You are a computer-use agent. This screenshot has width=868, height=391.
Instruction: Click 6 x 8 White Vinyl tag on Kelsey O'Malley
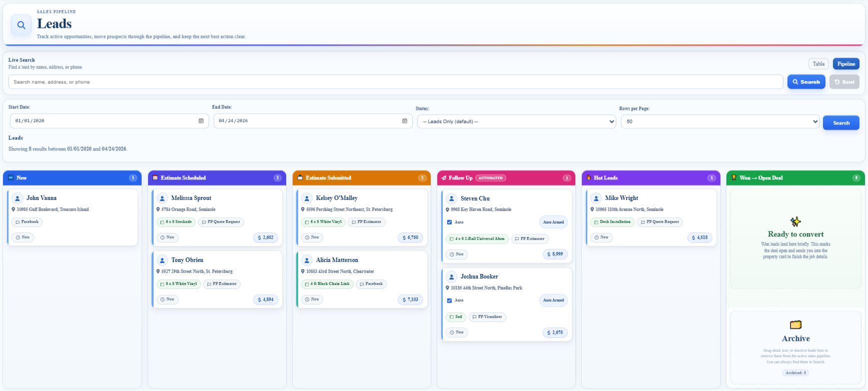pyautogui.click(x=323, y=222)
